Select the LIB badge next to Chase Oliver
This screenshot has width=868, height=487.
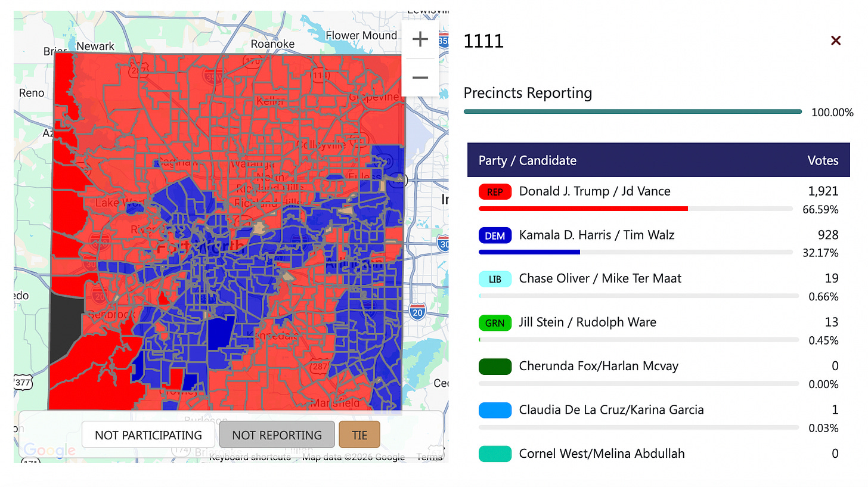(x=495, y=279)
